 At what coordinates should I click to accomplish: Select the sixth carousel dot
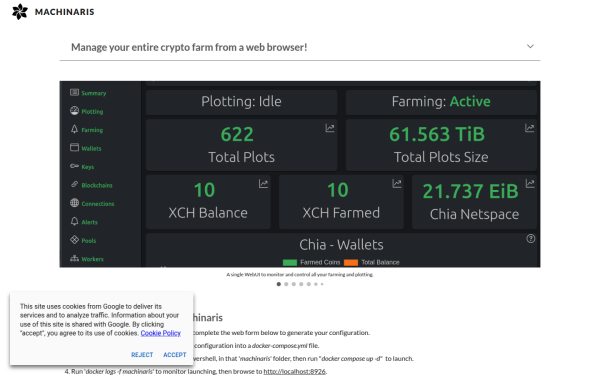(316, 284)
